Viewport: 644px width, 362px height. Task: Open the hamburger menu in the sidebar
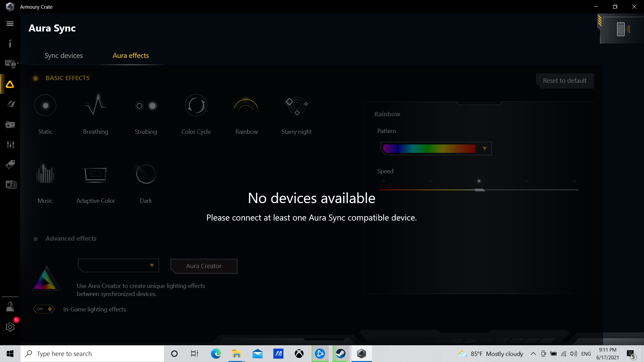pos(10,23)
